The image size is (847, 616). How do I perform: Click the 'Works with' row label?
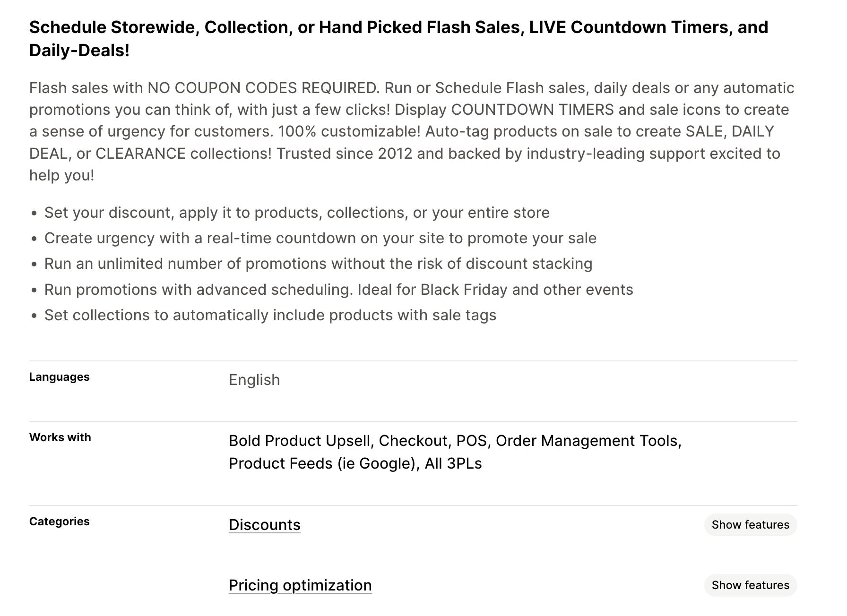pos(60,437)
